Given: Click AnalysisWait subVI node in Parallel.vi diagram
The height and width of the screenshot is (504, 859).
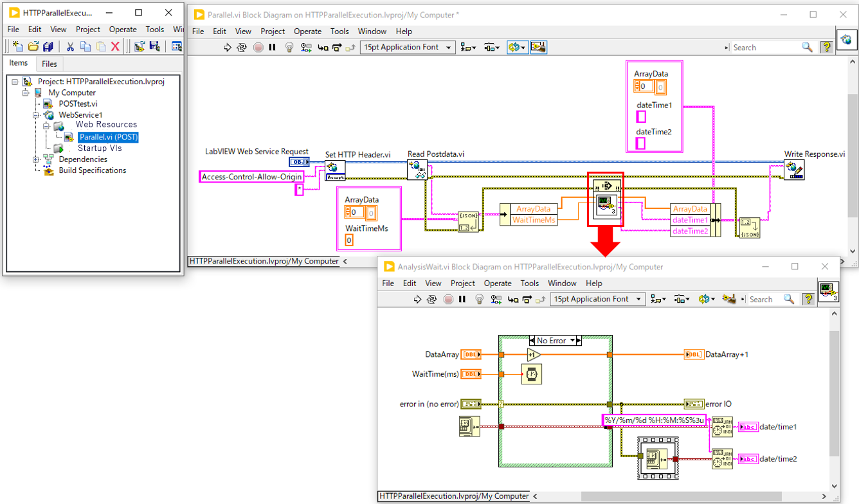Looking at the screenshot, I should (607, 205).
